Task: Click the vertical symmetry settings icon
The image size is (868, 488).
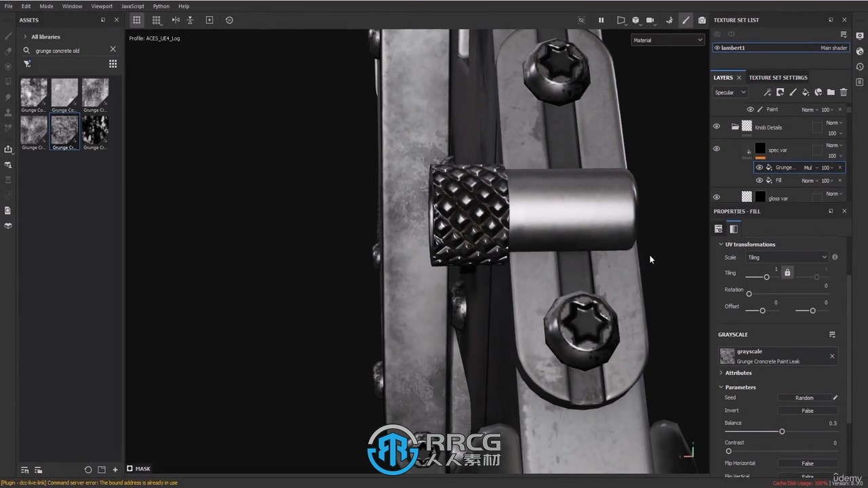Action: [x=190, y=20]
